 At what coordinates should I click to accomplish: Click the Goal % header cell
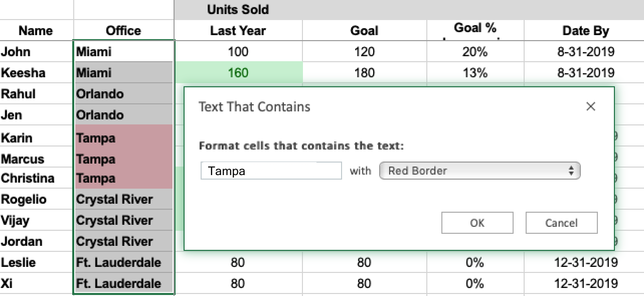[x=474, y=29]
